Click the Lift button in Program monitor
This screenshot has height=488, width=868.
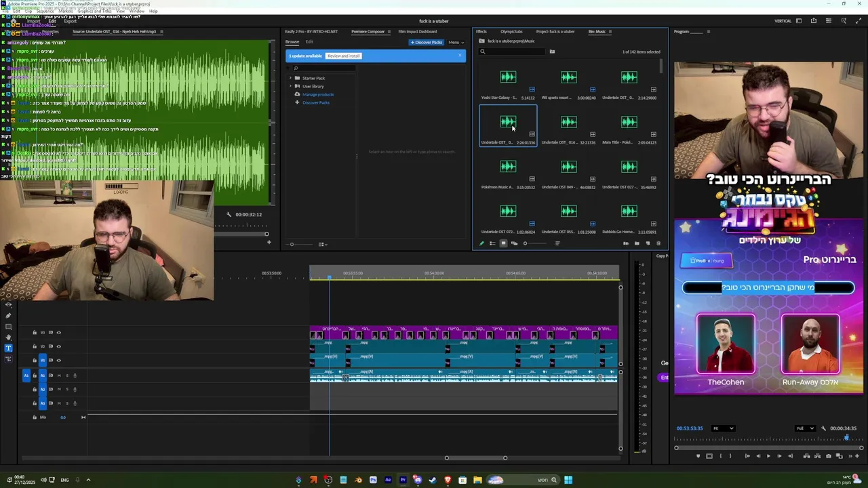806,456
